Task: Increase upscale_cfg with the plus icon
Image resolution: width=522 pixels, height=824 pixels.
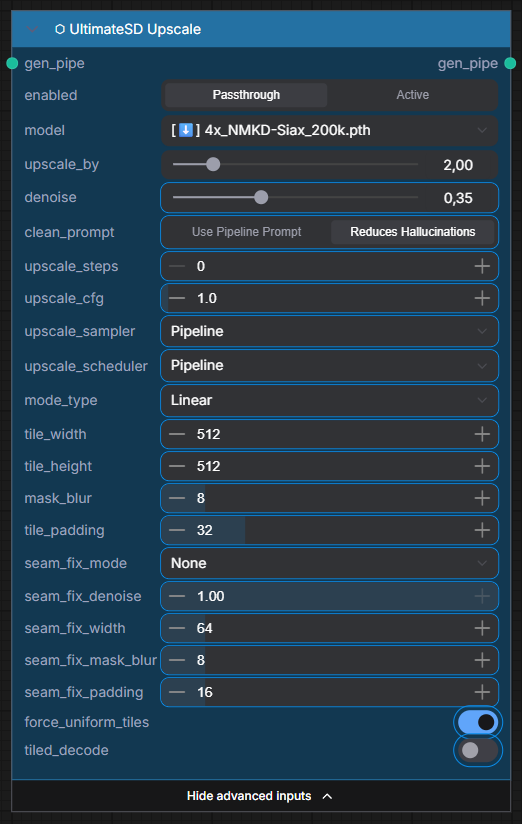Action: [x=482, y=298]
